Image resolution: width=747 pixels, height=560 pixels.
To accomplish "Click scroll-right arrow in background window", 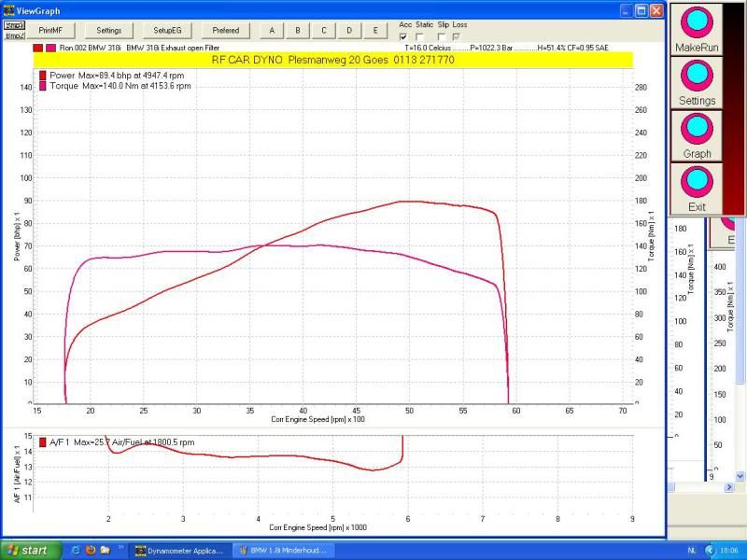I will tap(729, 486).
